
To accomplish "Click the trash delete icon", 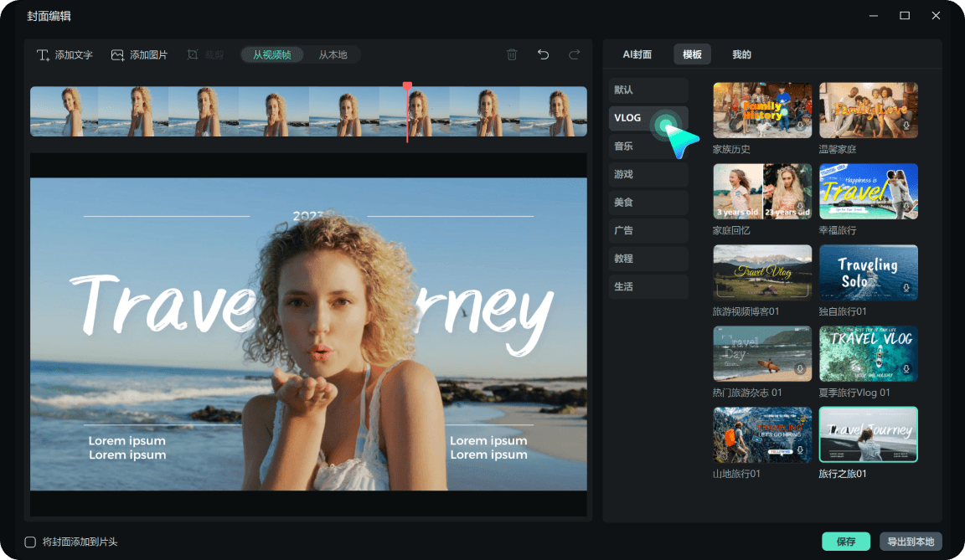I will click(512, 54).
